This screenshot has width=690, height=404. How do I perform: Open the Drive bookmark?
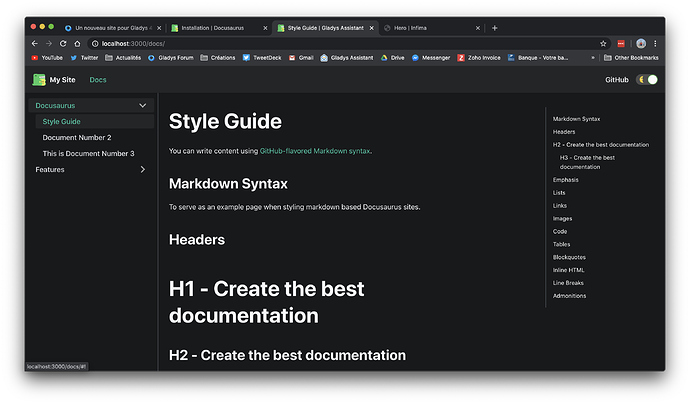point(393,58)
